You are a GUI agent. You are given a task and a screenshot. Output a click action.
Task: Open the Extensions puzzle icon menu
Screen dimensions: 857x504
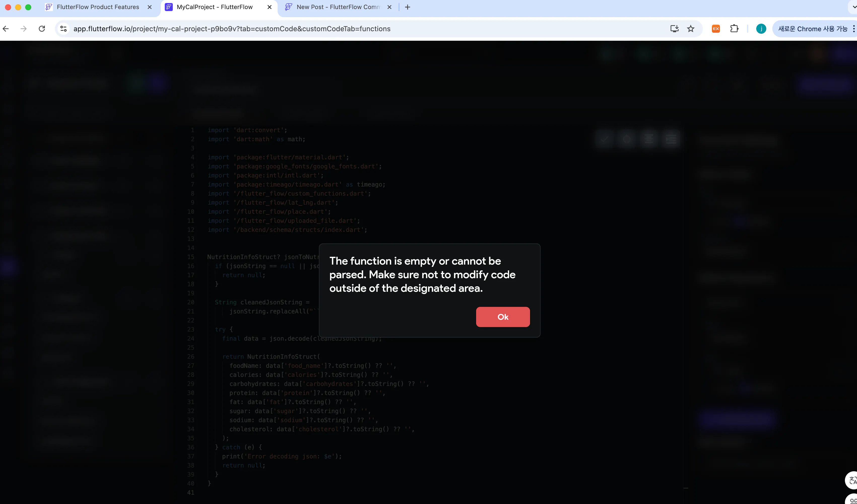[x=734, y=29]
